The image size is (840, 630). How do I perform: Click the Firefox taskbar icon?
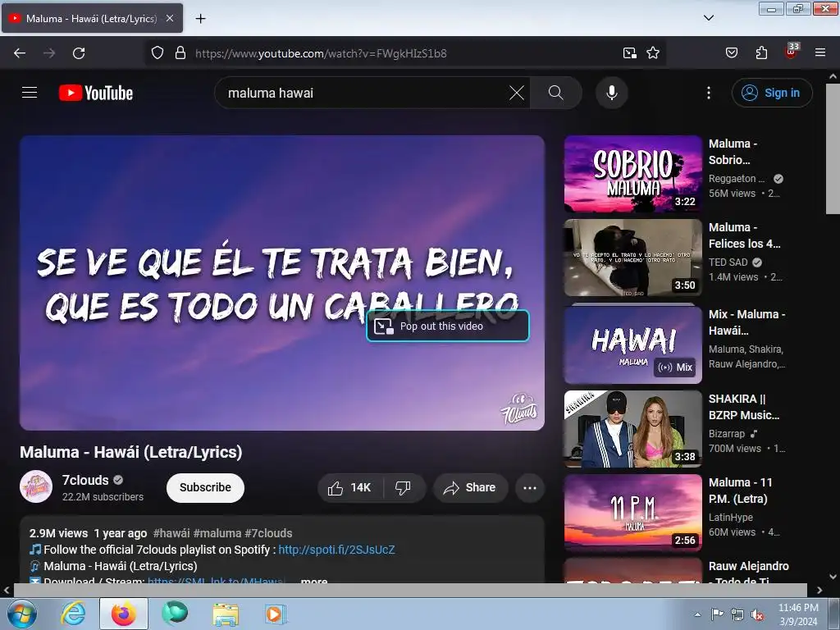coord(123,614)
